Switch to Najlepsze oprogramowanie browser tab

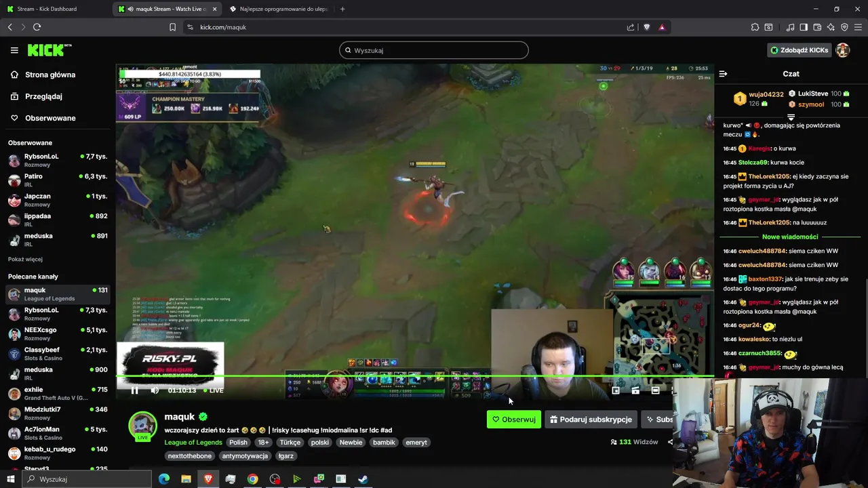pos(278,9)
